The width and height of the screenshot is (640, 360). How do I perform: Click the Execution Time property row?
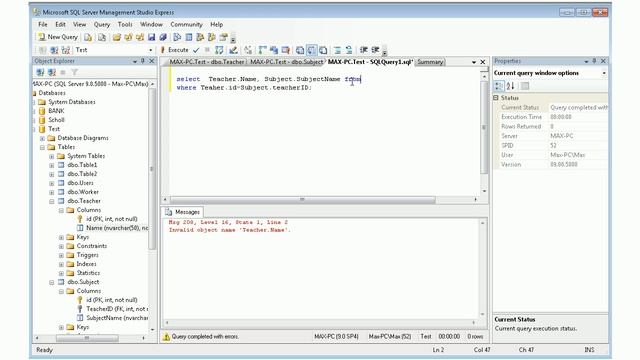coord(551,117)
